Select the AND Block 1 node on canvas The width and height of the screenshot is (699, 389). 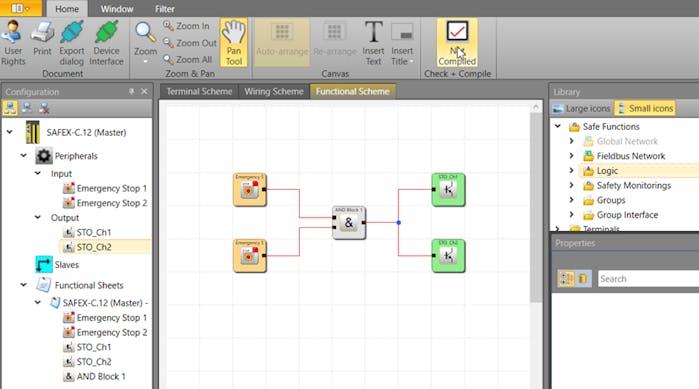click(x=349, y=223)
